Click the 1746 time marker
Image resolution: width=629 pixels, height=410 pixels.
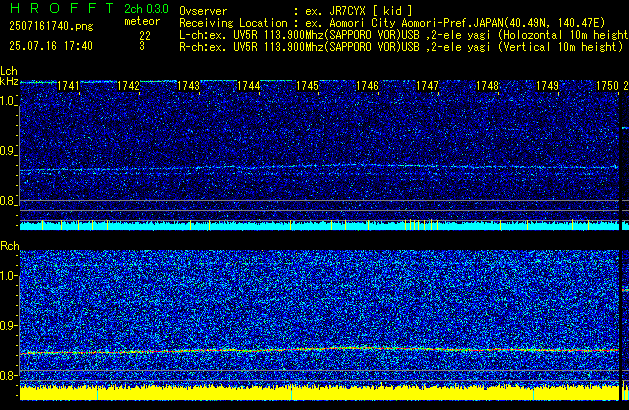click(x=367, y=86)
